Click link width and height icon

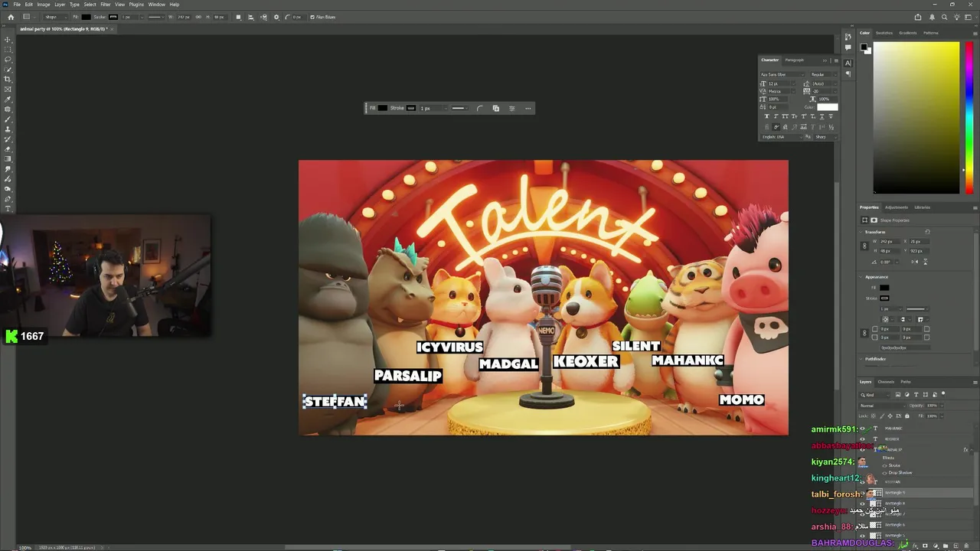click(x=198, y=17)
